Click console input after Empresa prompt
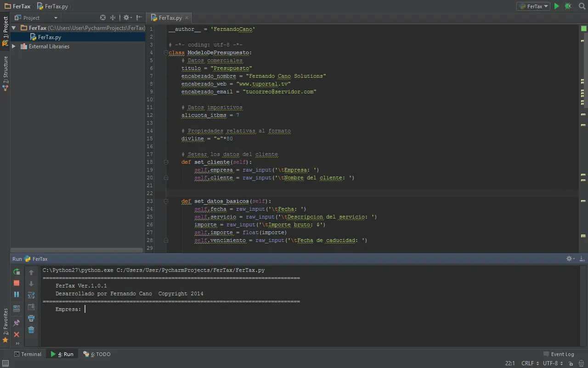 [x=85, y=309]
